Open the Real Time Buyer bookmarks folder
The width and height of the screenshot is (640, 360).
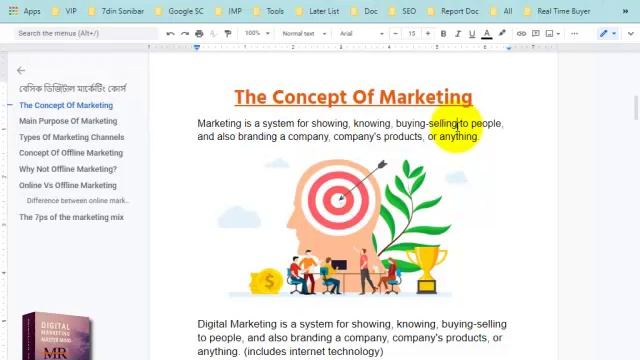[557, 11]
